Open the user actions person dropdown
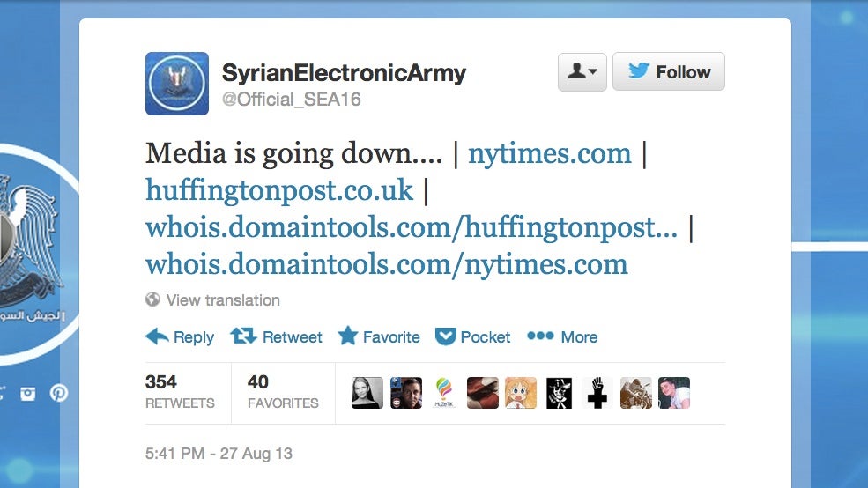This screenshot has width=868, height=488. pos(582,71)
